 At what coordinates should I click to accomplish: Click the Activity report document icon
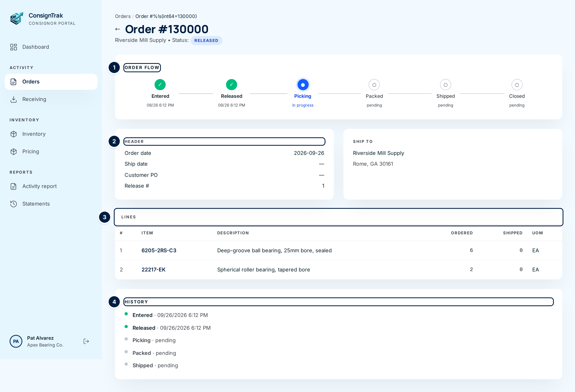[14, 186]
